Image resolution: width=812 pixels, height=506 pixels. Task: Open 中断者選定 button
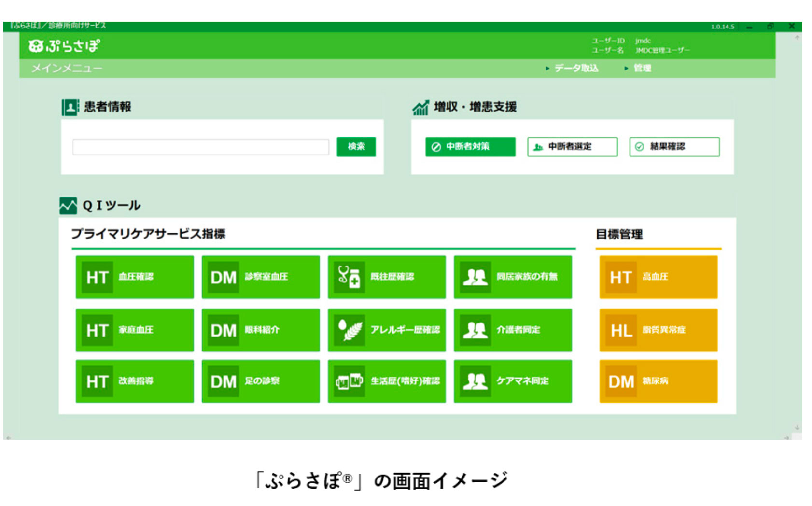(x=572, y=147)
